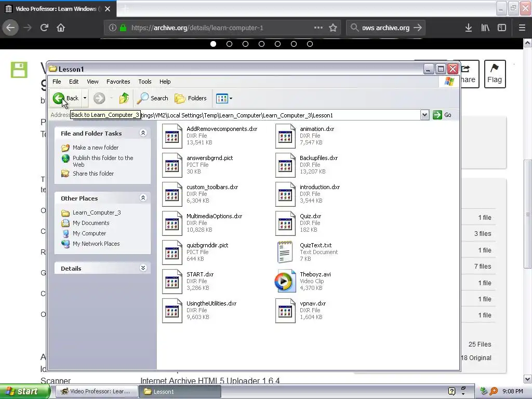The width and height of the screenshot is (532, 399).
Task: Select the introduction.dxr file icon
Action: [285, 194]
